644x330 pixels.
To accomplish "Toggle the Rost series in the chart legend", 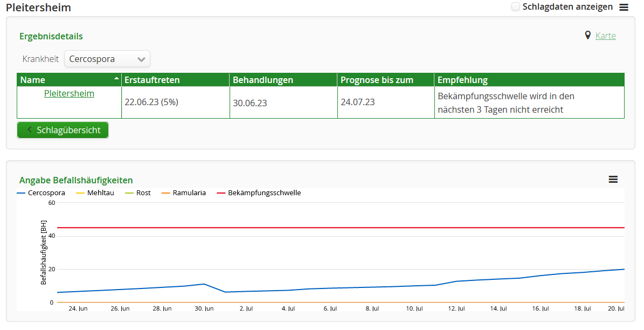I will coord(138,192).
